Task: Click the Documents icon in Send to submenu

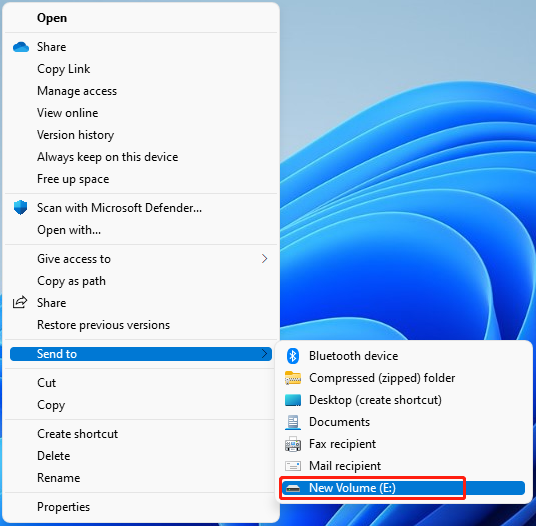Action: pos(293,422)
